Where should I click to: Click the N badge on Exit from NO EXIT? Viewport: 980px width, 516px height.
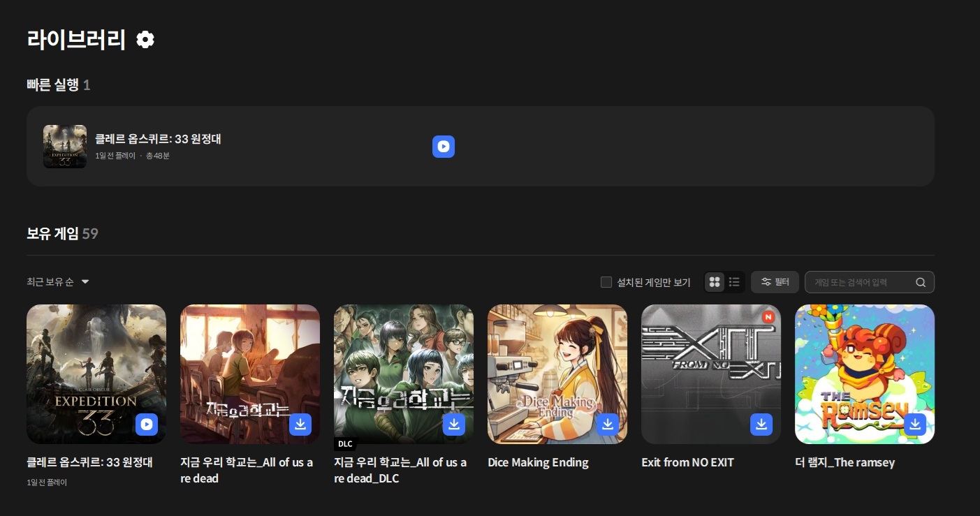point(768,317)
